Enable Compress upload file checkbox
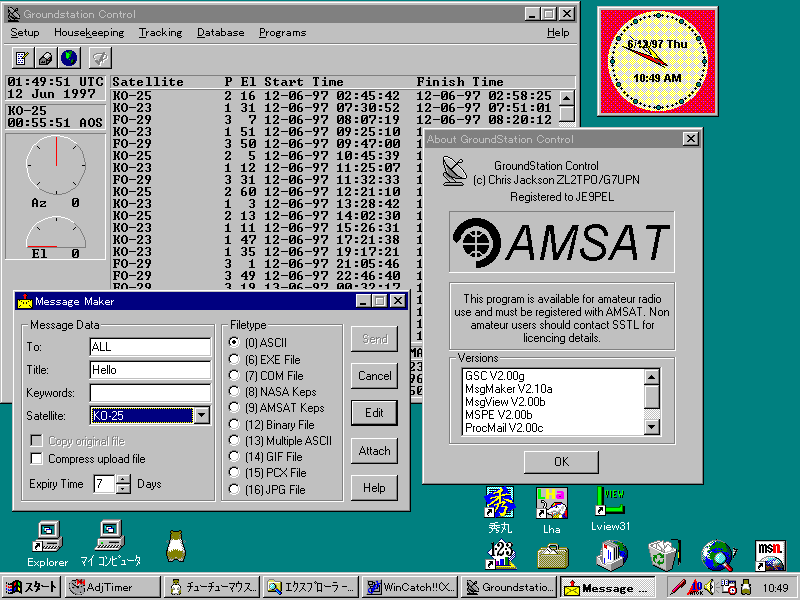This screenshot has height=600, width=800. click(37, 459)
